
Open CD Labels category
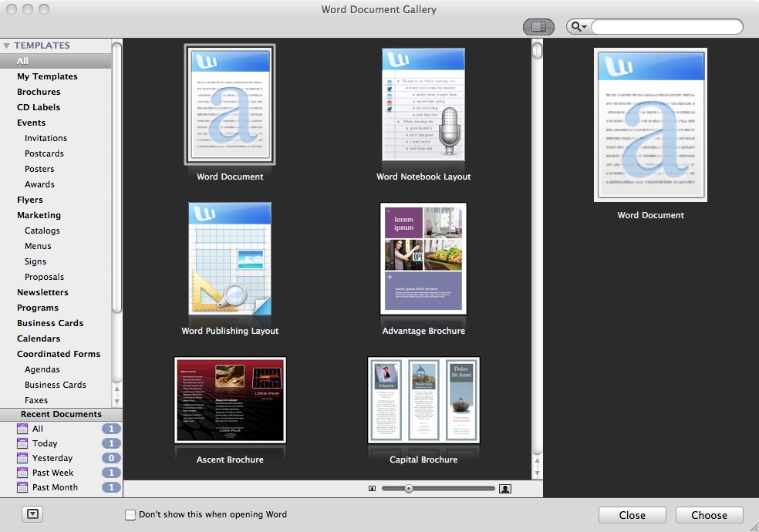39,107
